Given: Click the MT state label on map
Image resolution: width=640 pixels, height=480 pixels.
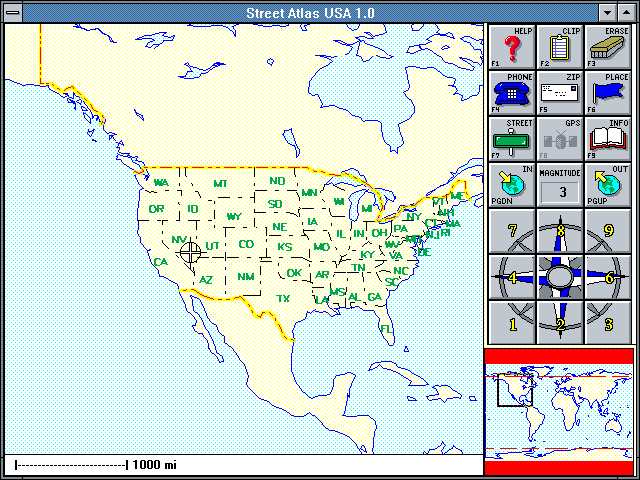Looking at the screenshot, I should pos(220,184).
